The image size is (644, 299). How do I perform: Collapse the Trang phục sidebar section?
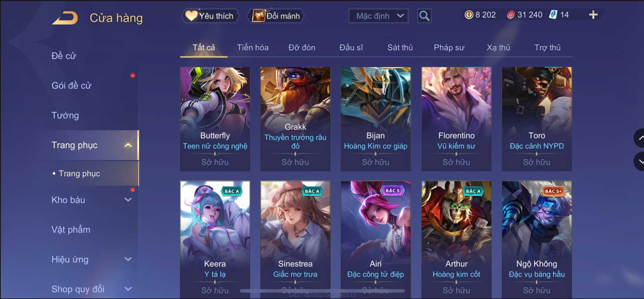pyautogui.click(x=128, y=145)
